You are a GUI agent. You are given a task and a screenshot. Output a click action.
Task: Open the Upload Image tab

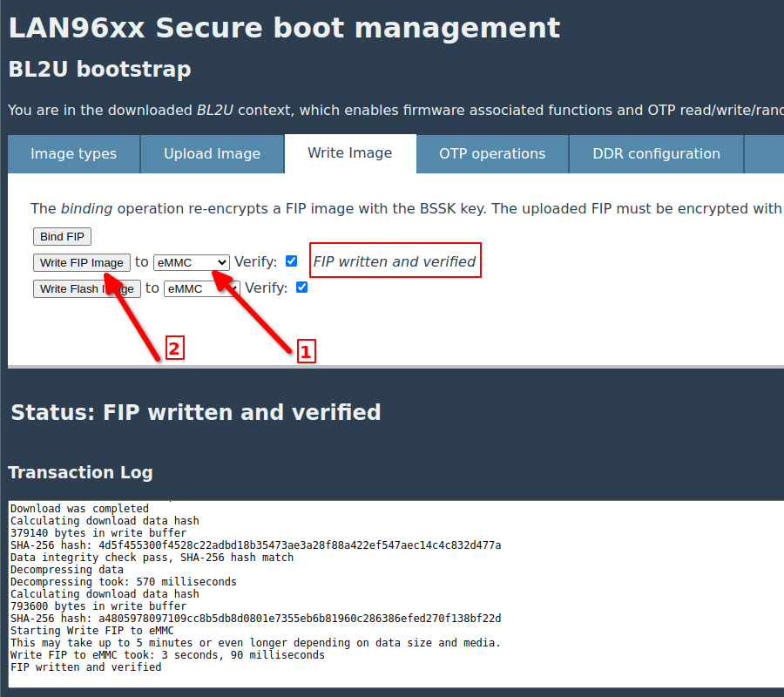(212, 154)
